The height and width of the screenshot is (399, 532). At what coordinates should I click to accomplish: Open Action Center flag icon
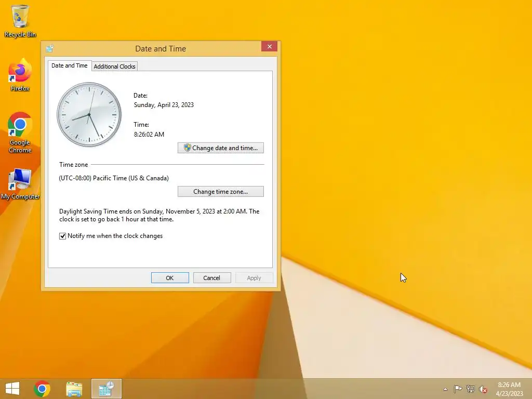pyautogui.click(x=458, y=389)
